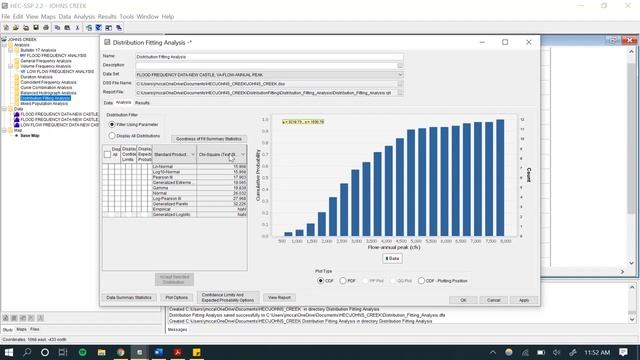Click the Paste toolbar icon
The image size is (640, 360).
click(67, 28)
